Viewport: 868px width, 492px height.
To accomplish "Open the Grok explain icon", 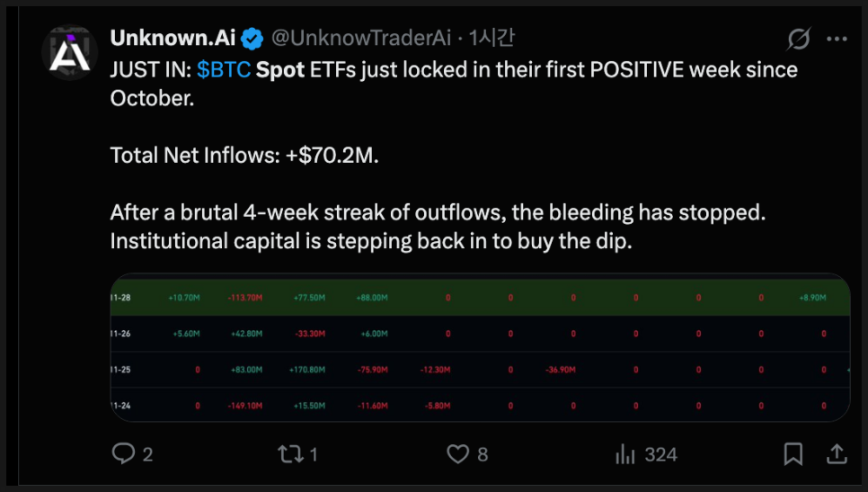I will (x=797, y=40).
